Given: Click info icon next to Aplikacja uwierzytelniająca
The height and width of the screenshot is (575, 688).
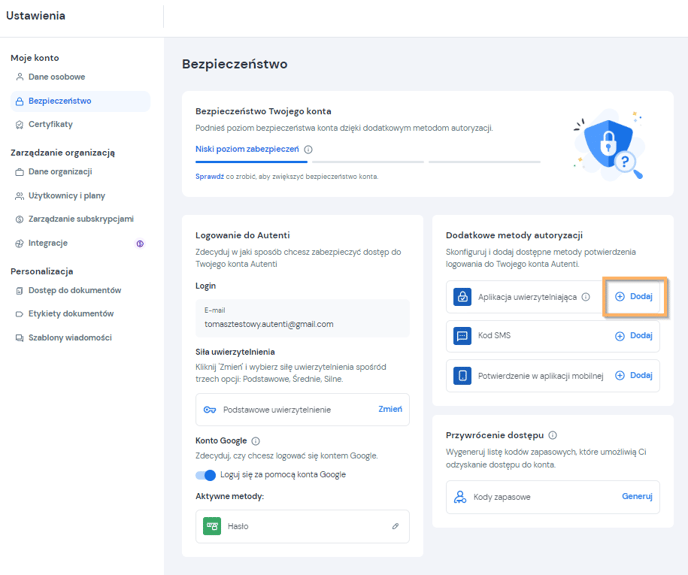Looking at the screenshot, I should point(586,297).
